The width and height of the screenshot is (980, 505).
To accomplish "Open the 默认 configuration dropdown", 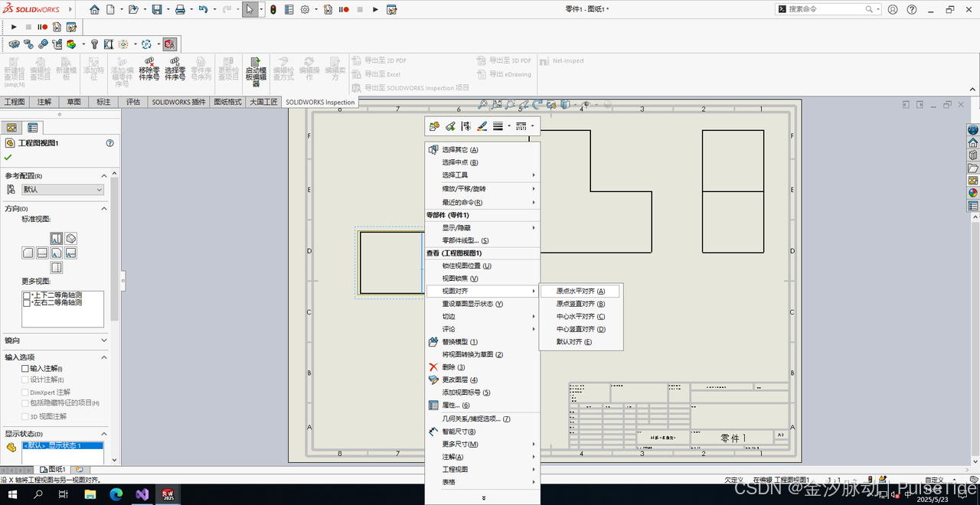I will tap(63, 190).
